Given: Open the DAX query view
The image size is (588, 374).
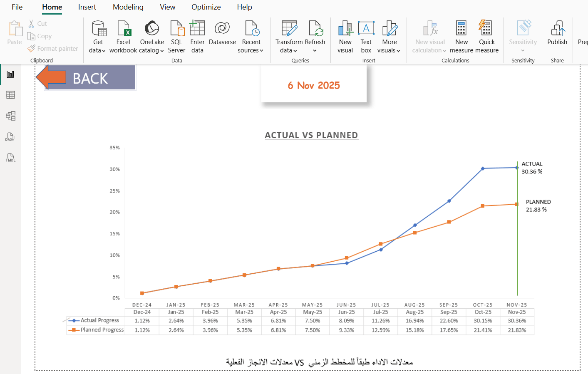Looking at the screenshot, I should [10, 136].
